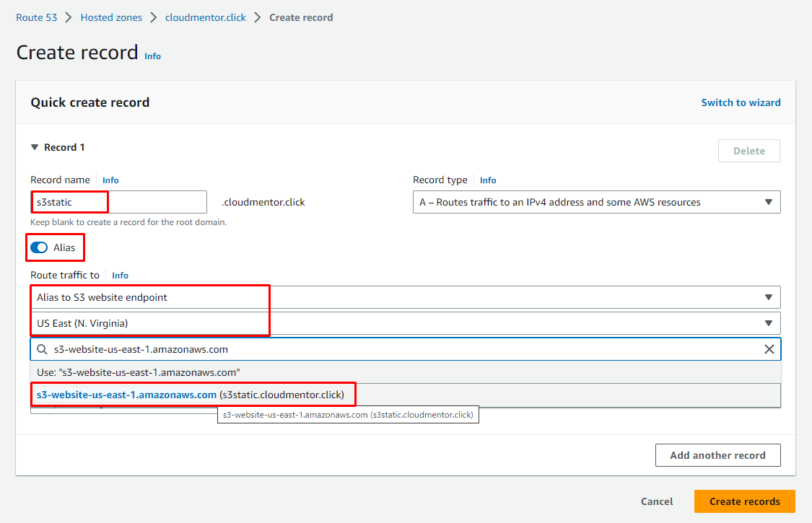Open Info link next to Create record title
Screen dimensions: 812x523
pos(152,56)
